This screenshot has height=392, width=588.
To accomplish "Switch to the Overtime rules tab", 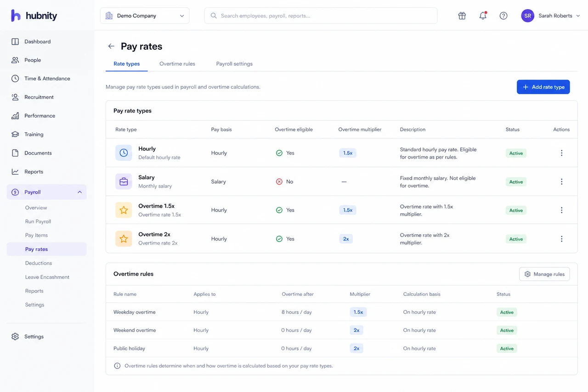I will (177, 64).
